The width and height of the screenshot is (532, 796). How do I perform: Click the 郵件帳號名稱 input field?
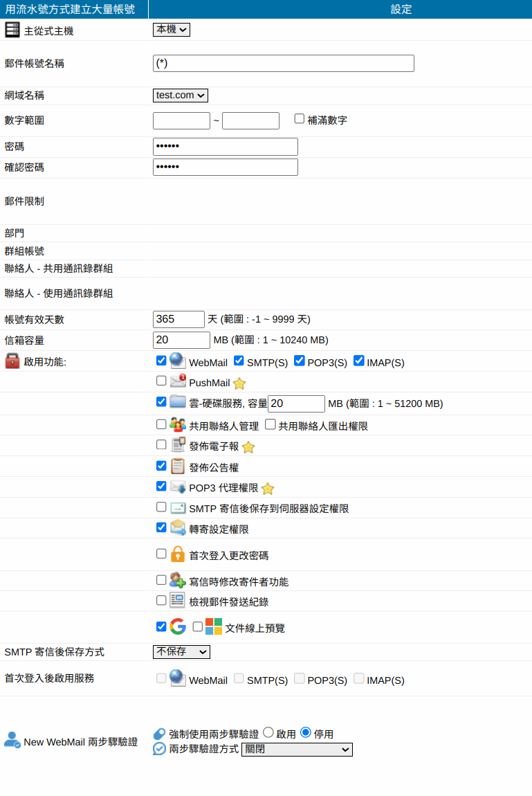[283, 64]
